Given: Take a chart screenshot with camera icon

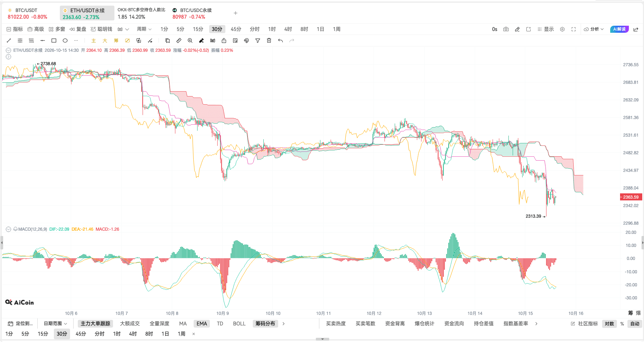Looking at the screenshot, I should pos(506,29).
